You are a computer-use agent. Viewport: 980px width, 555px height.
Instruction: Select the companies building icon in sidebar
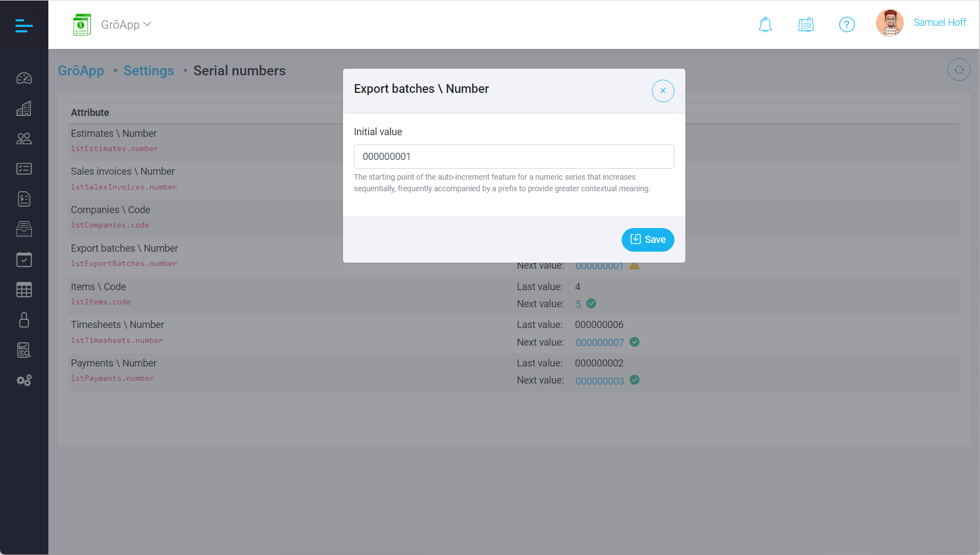coord(24,108)
